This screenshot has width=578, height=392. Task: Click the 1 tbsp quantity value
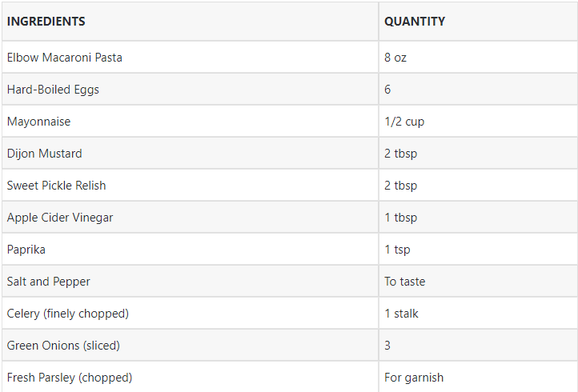(x=400, y=218)
